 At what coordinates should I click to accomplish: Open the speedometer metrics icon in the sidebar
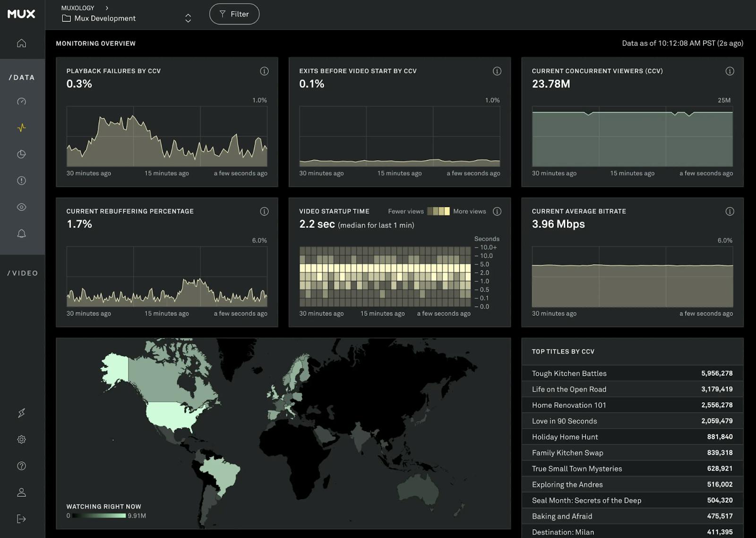coord(21,102)
